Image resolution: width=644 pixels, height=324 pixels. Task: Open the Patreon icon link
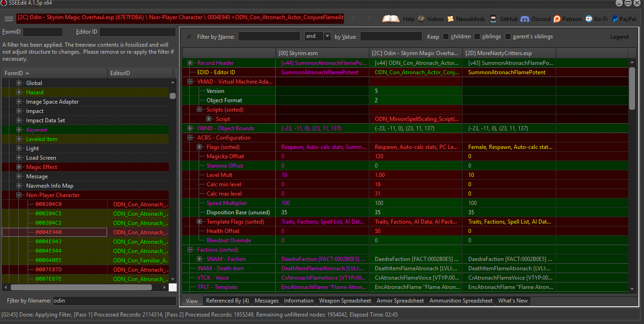[x=557, y=19]
